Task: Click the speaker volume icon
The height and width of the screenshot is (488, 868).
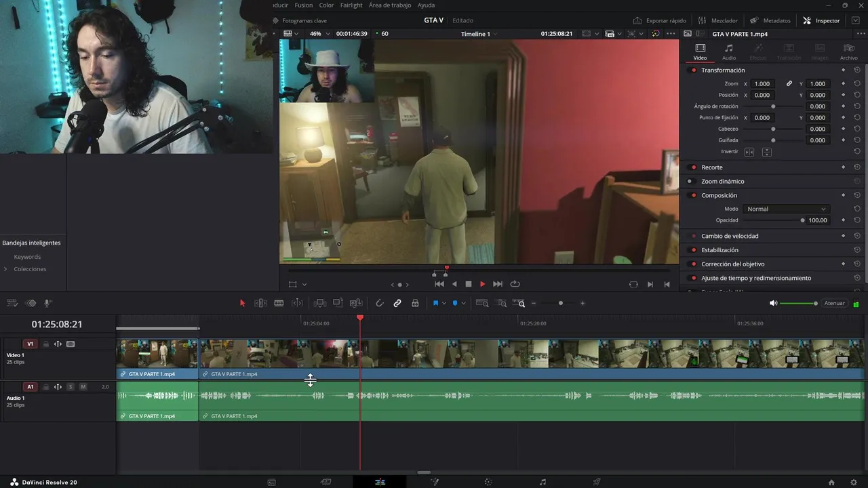Action: [773, 303]
